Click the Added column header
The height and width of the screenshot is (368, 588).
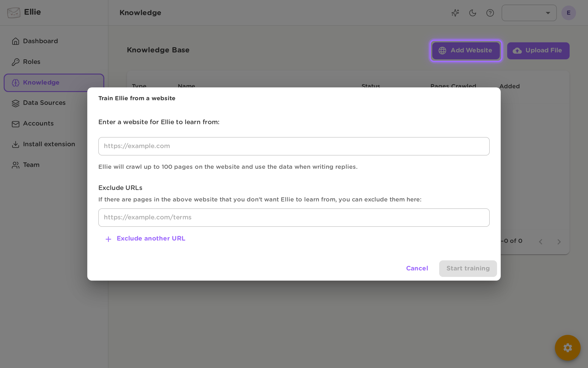coord(509,86)
